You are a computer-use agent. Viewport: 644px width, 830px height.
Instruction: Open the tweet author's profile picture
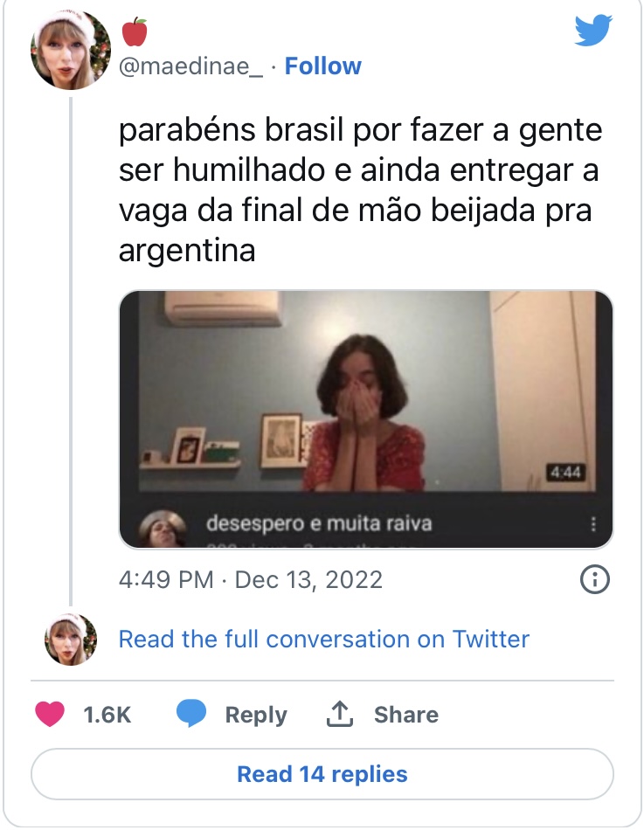[x=71, y=51]
